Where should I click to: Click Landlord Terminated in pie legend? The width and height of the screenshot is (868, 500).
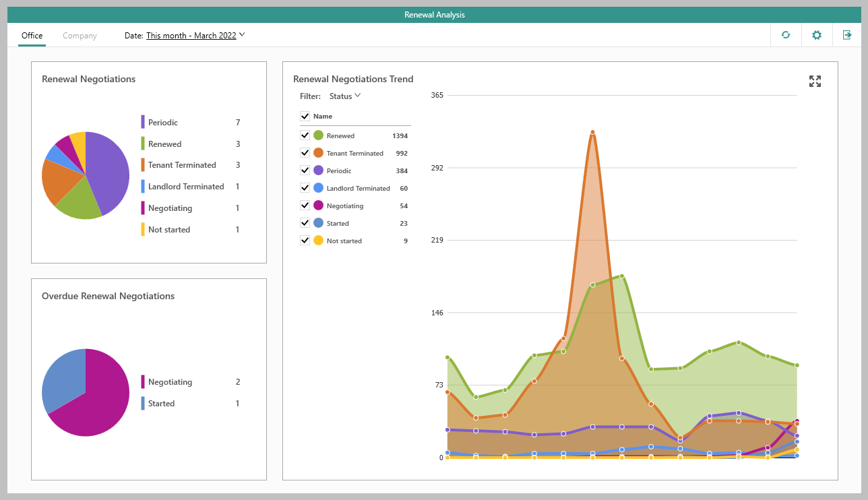(186, 187)
